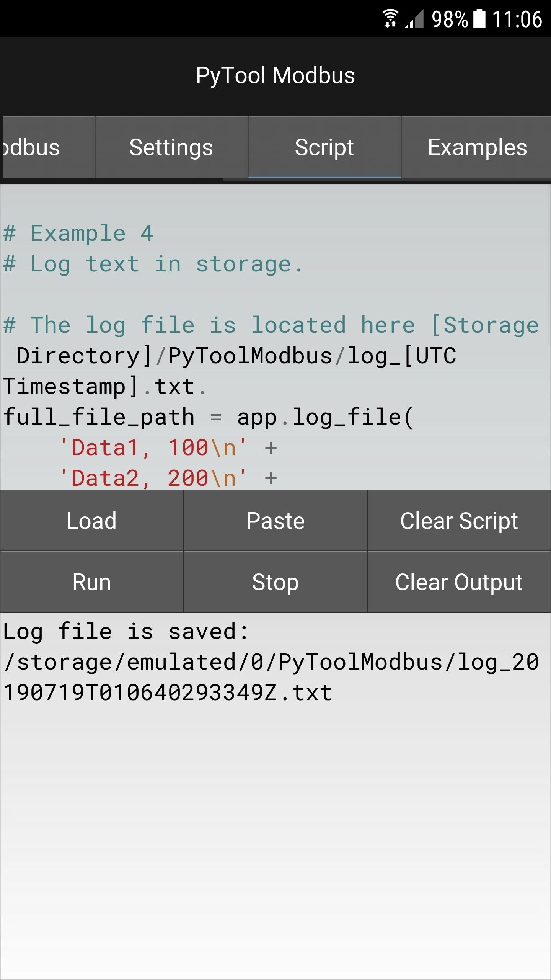Tap the battery icon in status bar
Viewport: 551px width, 980px height.
[x=479, y=19]
